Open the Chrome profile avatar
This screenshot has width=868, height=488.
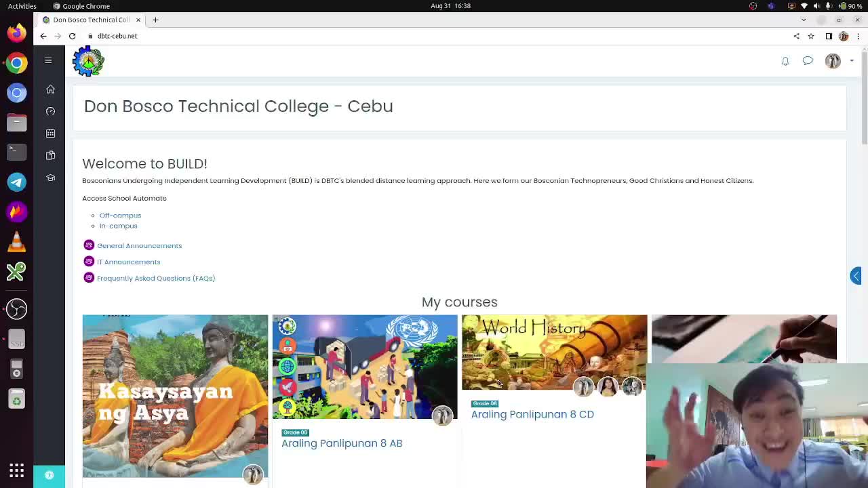(x=843, y=36)
